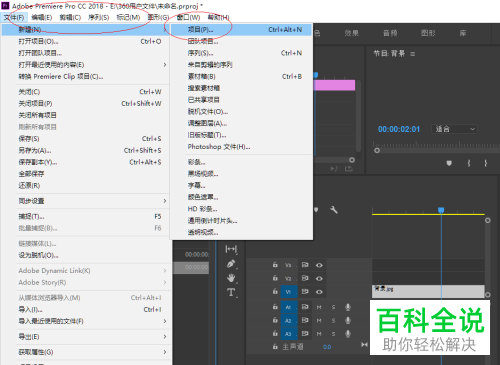
Task: Solo audio track A1
Action: click(x=333, y=307)
